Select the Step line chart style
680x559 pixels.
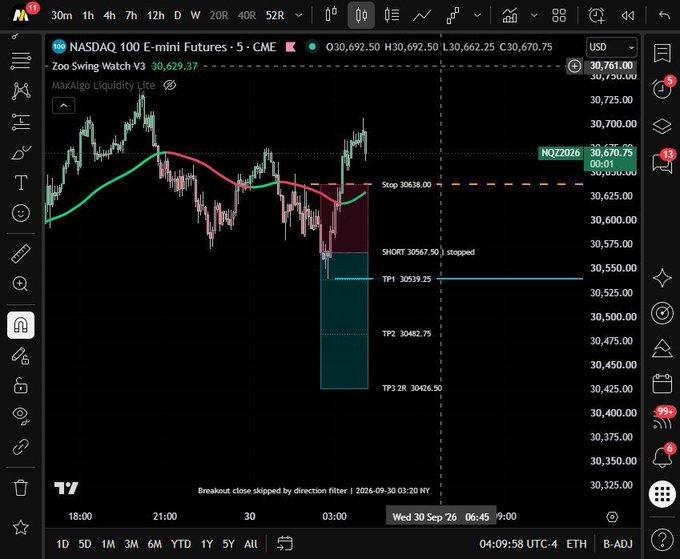(453, 16)
